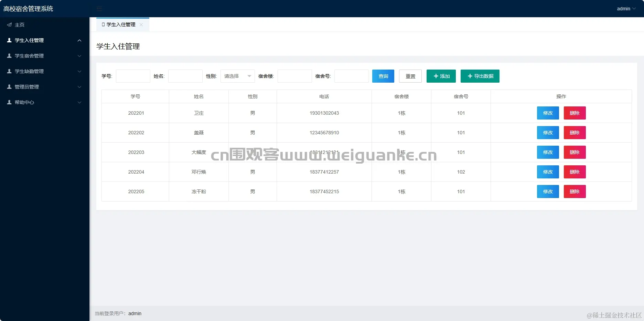Focus the 宿舍号 search input
Image resolution: width=644 pixels, height=321 pixels.
pyautogui.click(x=352, y=76)
